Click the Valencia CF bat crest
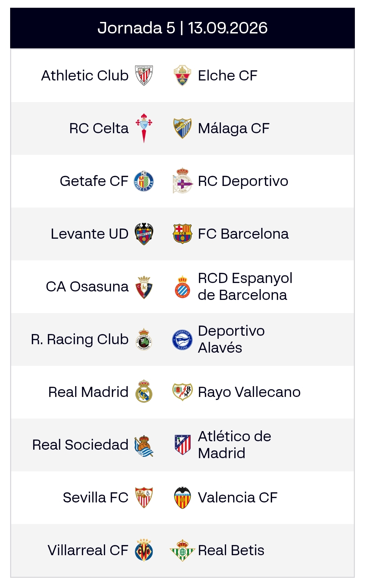This screenshot has height=588, width=365. click(x=182, y=497)
